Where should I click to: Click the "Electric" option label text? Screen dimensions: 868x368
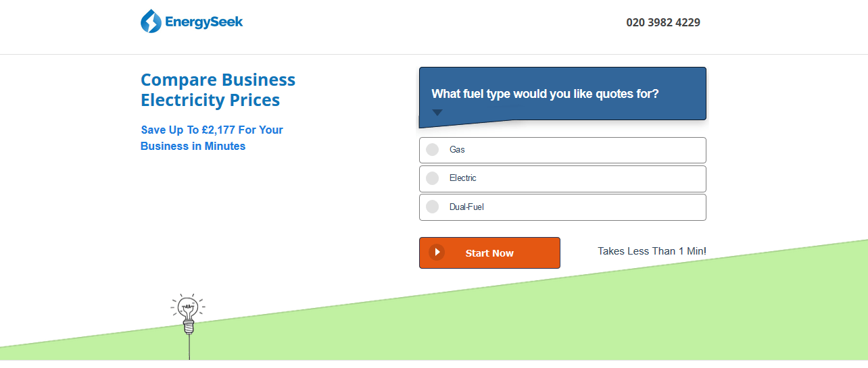pyautogui.click(x=463, y=178)
